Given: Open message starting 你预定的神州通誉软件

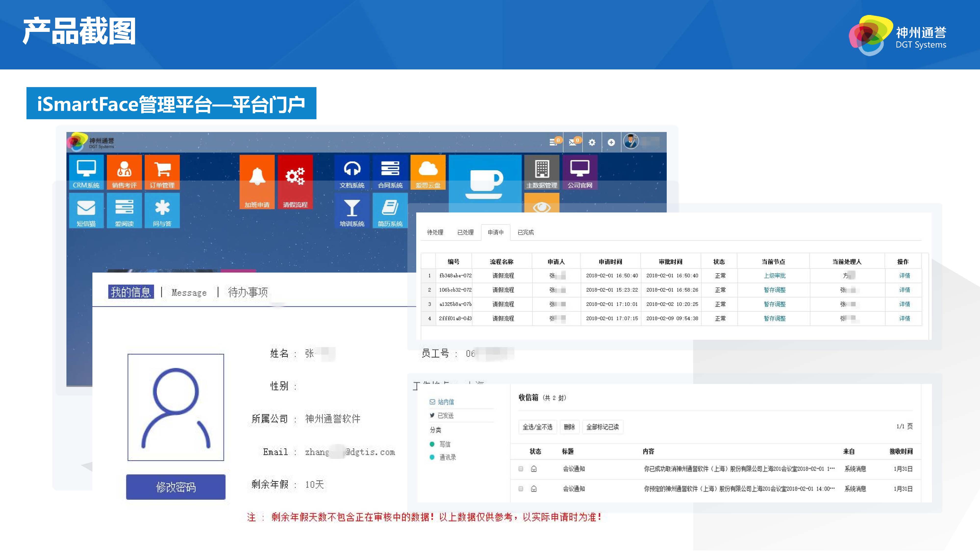Looking at the screenshot, I should [739, 488].
